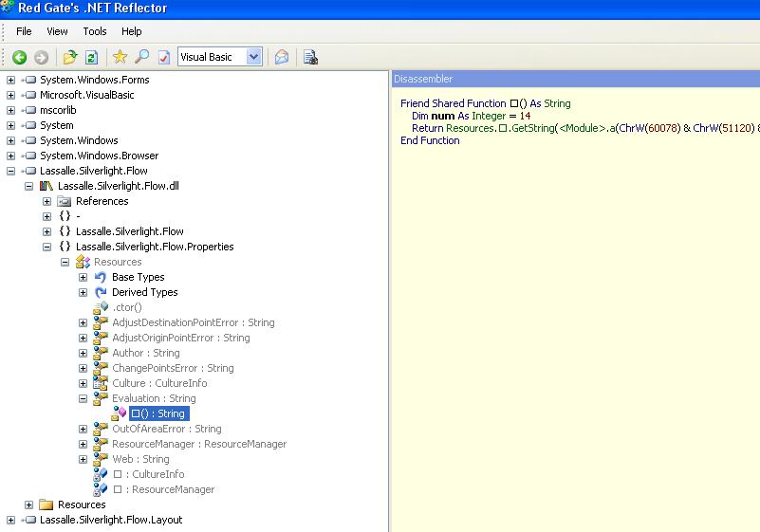This screenshot has height=532, width=760.
Task: Click the first ChrW link in code
Action: (632, 128)
